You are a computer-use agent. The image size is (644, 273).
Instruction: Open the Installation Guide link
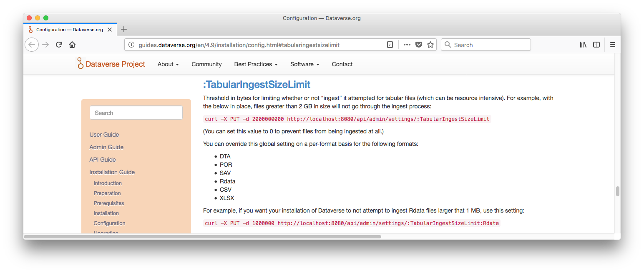pos(112,172)
